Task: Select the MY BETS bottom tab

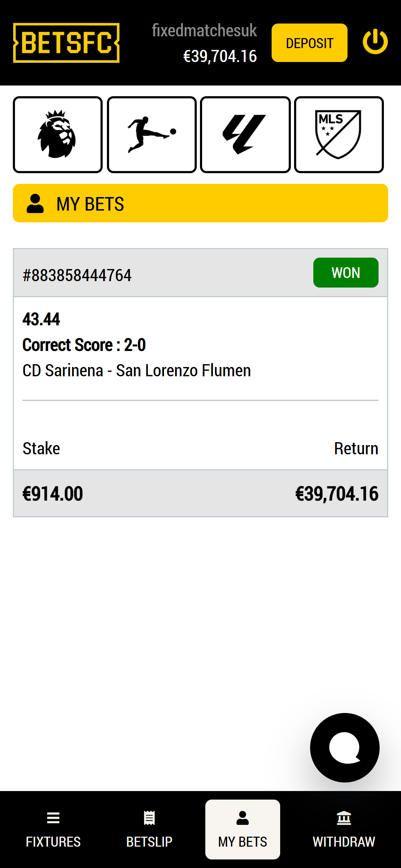Action: click(242, 830)
